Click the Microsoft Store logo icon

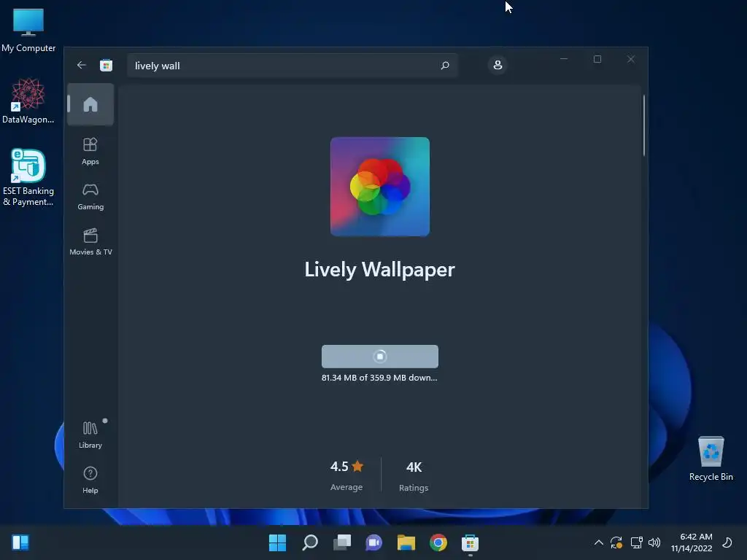pos(107,65)
